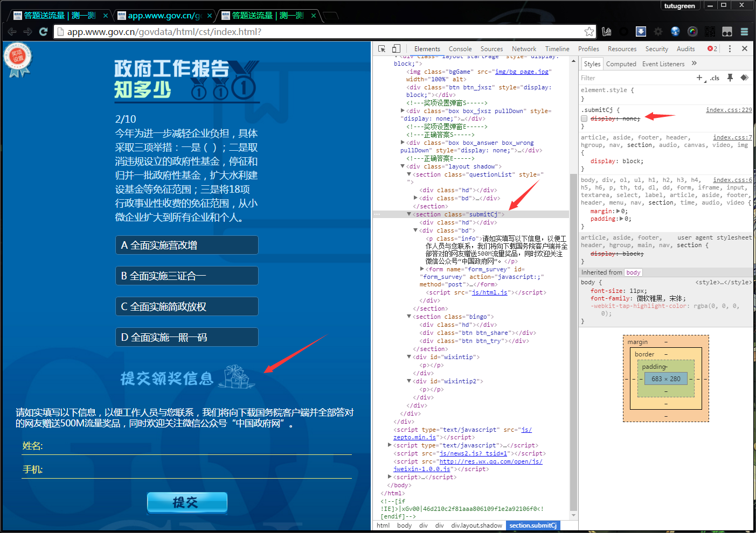This screenshot has height=533, width=756.
Task: Show more Styles sidebar tabs chevron
Action: click(x=694, y=64)
